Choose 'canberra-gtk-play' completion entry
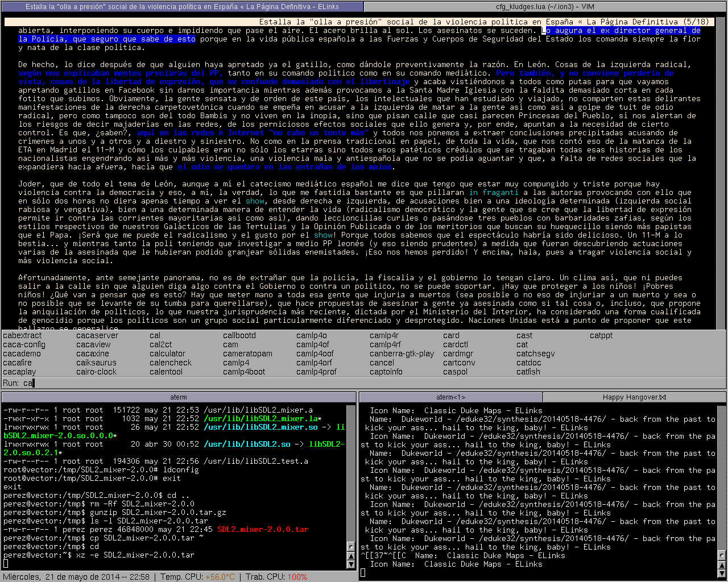Image resolution: width=728 pixels, height=582 pixels. click(x=402, y=354)
